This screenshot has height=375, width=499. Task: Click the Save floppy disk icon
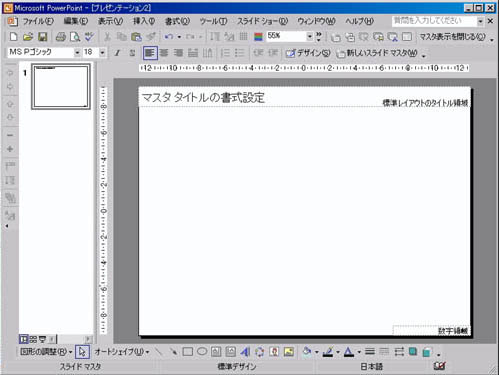pyautogui.click(x=43, y=37)
